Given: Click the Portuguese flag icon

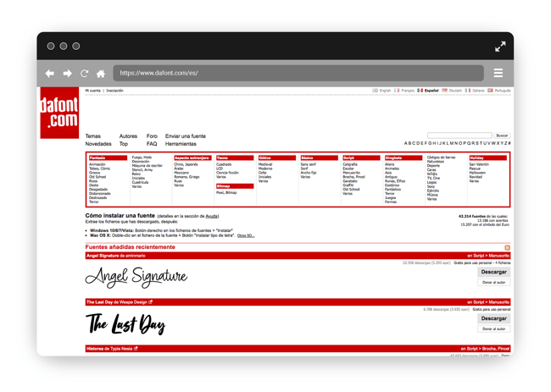Looking at the screenshot, I should coord(490,91).
